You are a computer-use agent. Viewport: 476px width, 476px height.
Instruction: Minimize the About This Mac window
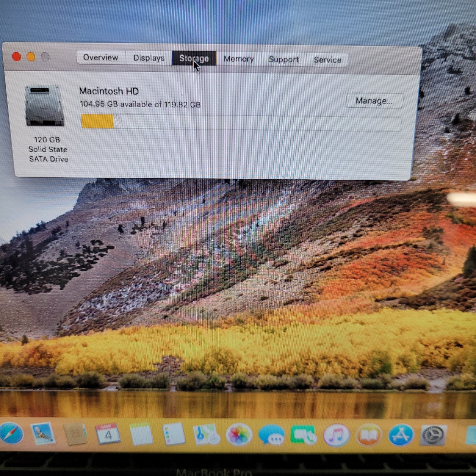(31, 57)
